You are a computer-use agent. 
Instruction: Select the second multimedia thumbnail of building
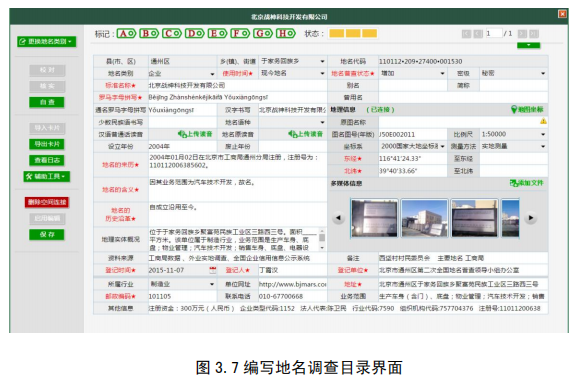[x=425, y=218]
